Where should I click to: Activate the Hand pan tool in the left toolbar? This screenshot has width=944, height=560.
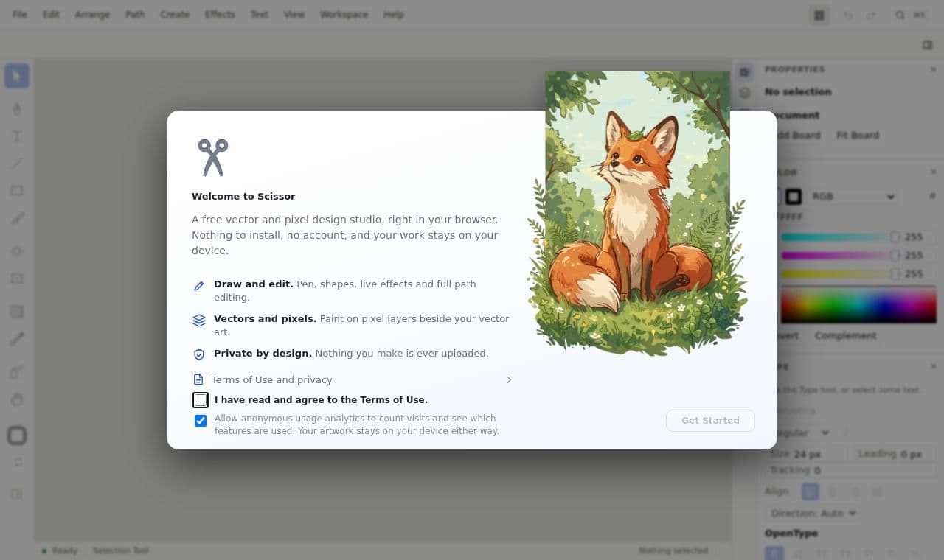[17, 399]
